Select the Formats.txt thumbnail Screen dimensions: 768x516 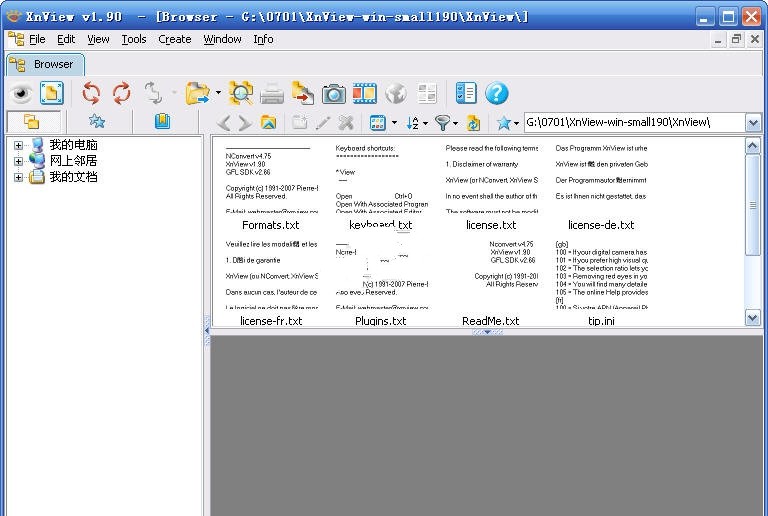click(x=271, y=188)
